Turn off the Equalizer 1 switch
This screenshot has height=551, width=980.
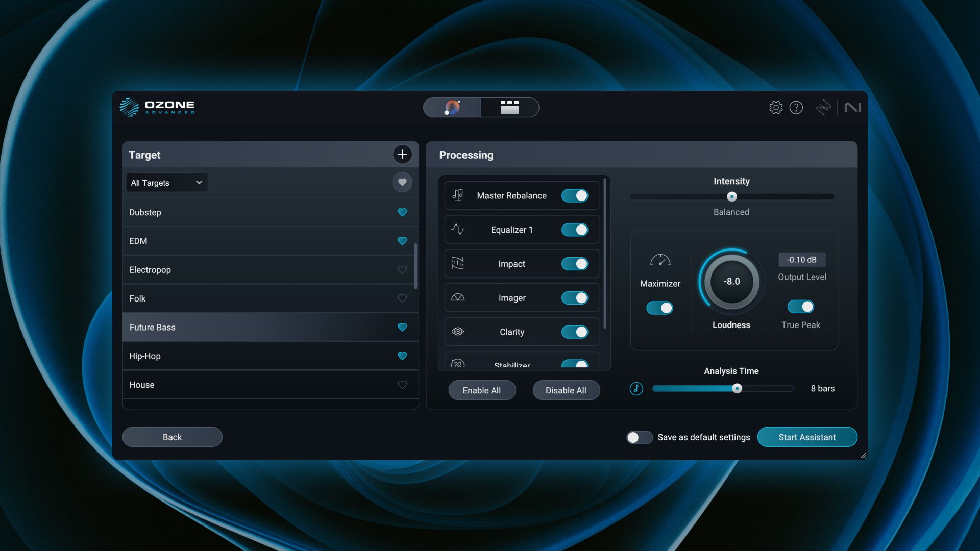pos(575,230)
